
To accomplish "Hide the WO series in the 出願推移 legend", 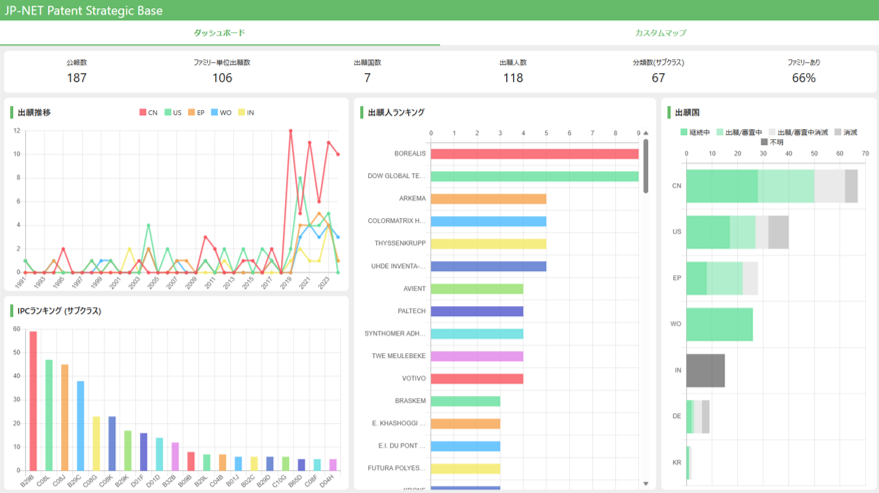I will pos(221,113).
